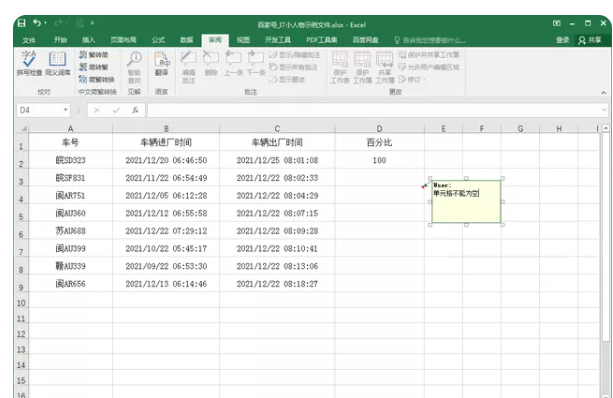The height and width of the screenshot is (398, 613).
Task: Click the 百分比 header cell
Action: (379, 142)
